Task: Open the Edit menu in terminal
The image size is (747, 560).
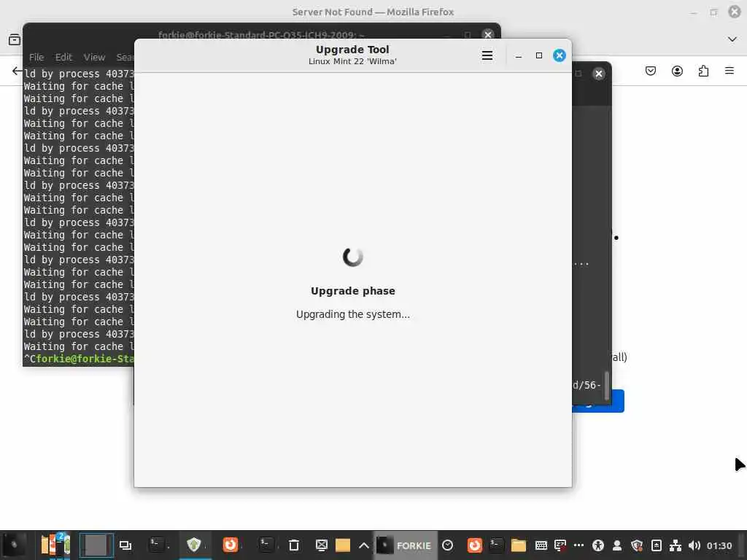Action: tap(63, 57)
